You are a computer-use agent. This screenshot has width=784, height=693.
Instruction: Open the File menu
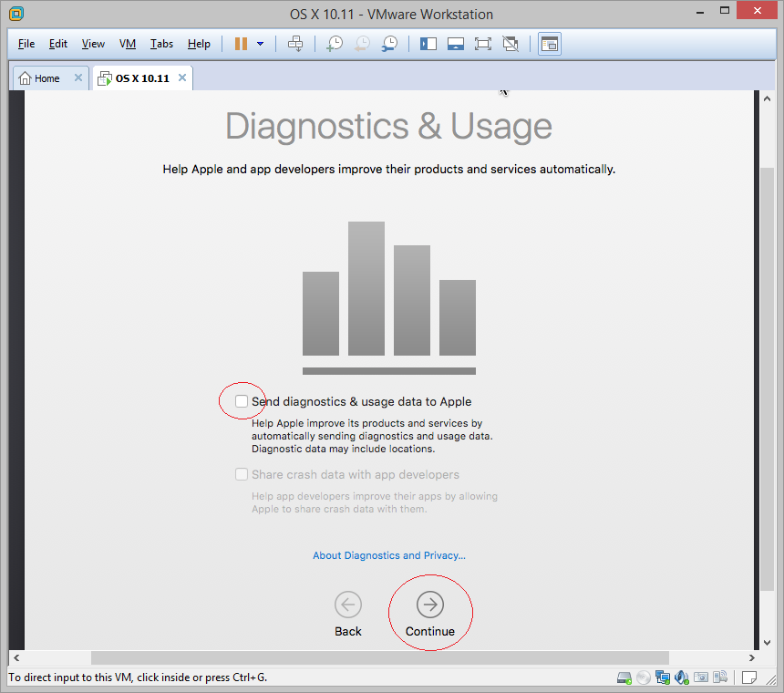(x=26, y=44)
